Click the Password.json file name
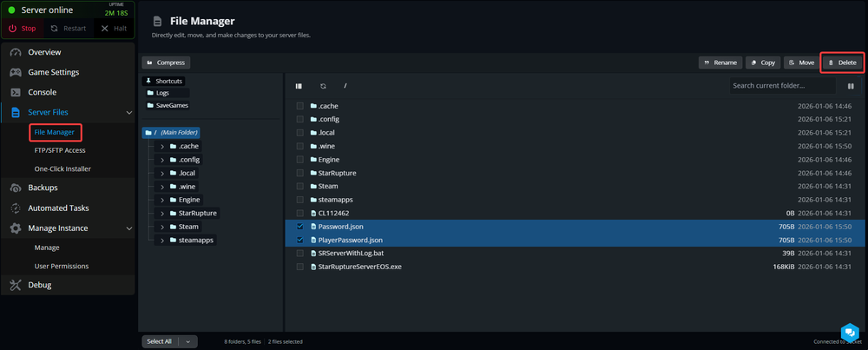Viewport: 868px width, 350px height. (340, 227)
